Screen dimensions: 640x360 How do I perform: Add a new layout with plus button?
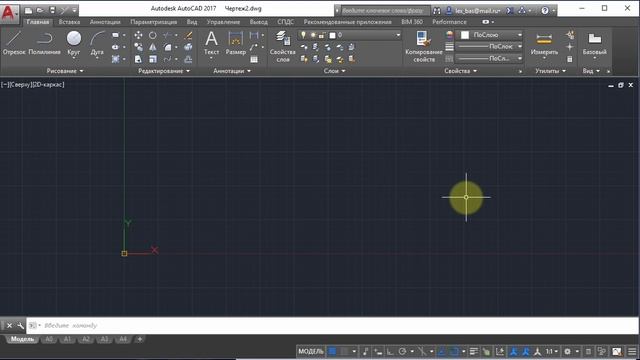[x=140, y=339]
